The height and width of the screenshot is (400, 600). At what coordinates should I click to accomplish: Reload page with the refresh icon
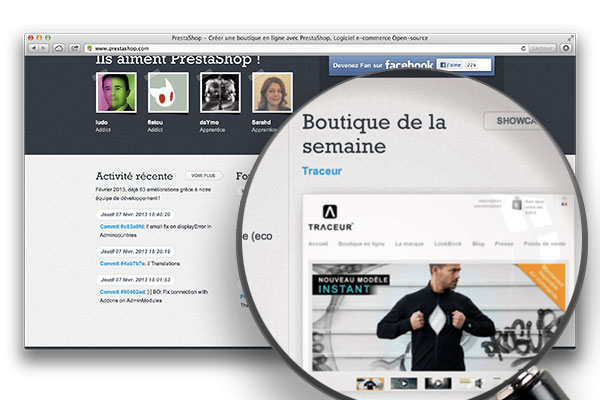tap(523, 48)
